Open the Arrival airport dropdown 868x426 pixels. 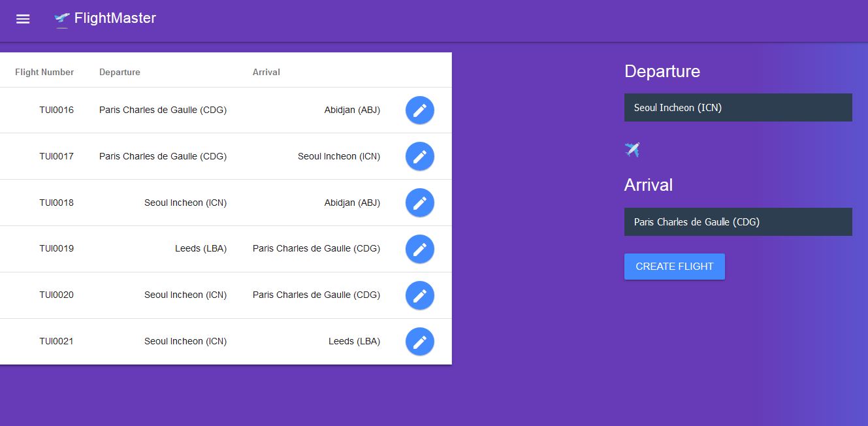(x=738, y=221)
